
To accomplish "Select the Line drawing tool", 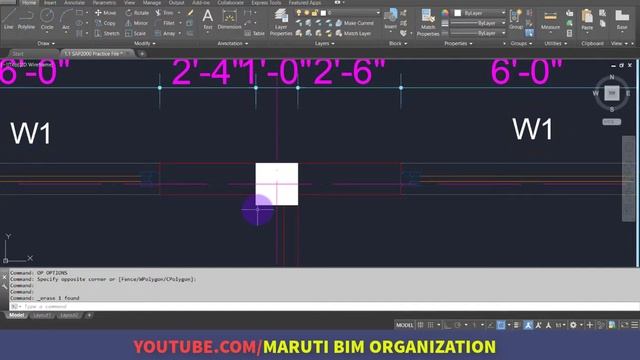I will [x=8, y=19].
